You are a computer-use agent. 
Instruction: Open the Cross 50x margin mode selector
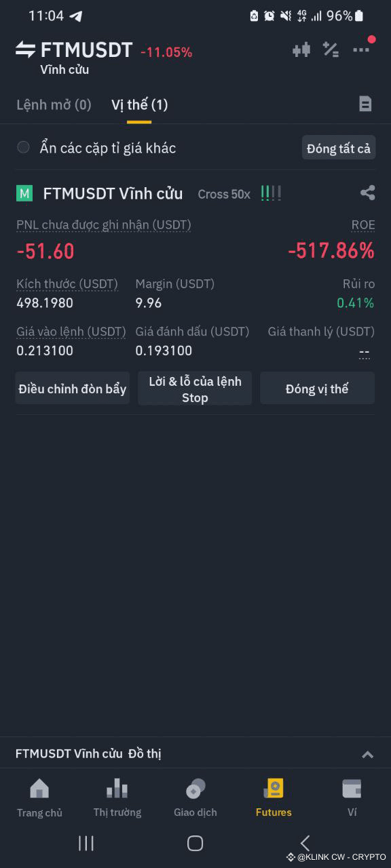click(224, 194)
